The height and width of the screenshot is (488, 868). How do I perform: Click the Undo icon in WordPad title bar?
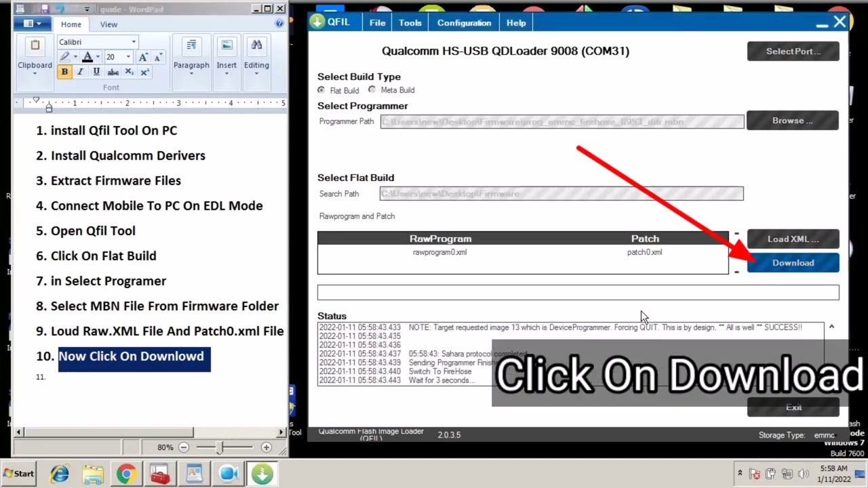60,9
